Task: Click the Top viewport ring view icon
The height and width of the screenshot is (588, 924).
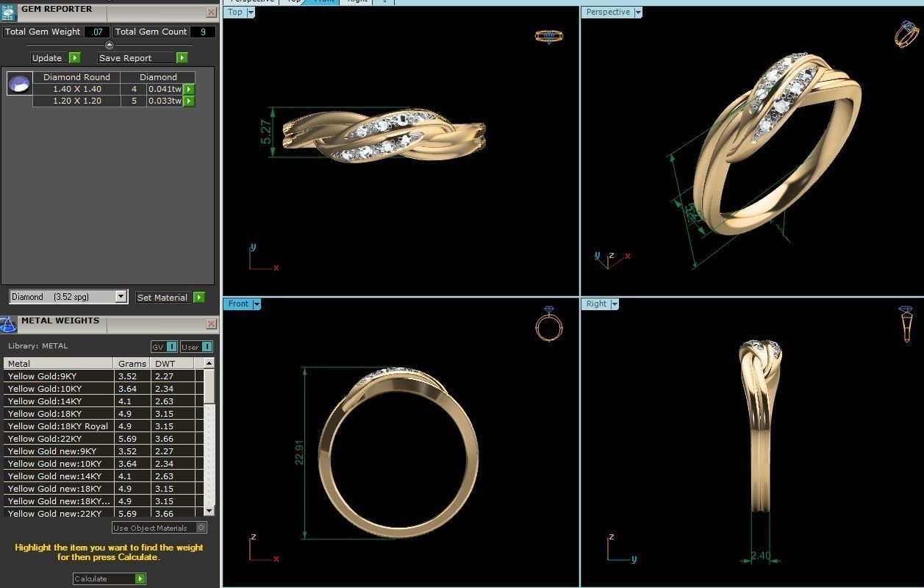Action: [x=549, y=35]
